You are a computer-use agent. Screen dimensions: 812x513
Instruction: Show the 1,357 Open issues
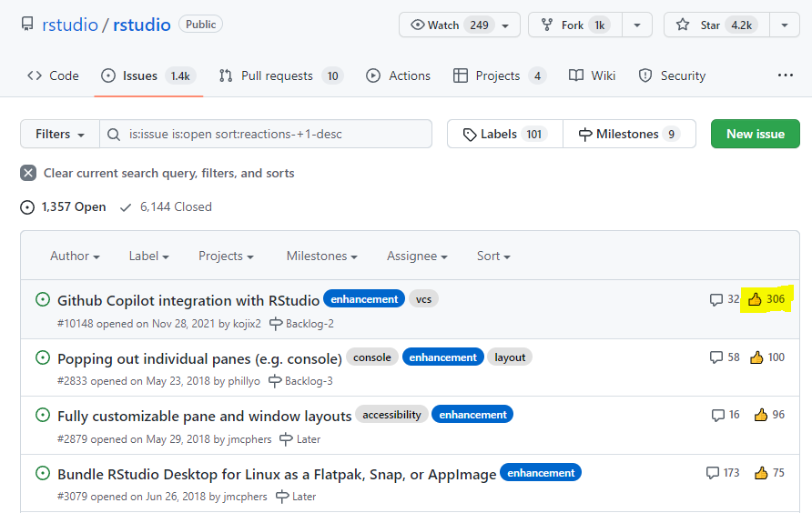click(x=63, y=207)
